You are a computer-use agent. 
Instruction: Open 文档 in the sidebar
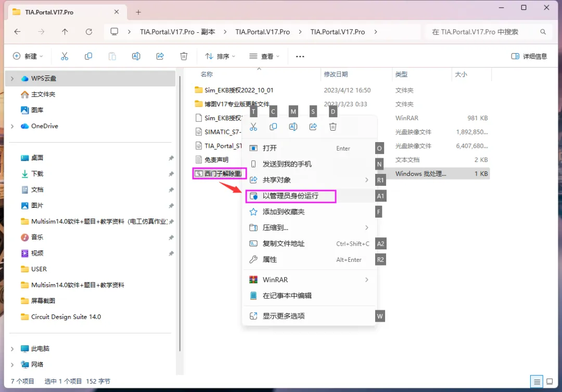(x=32, y=189)
